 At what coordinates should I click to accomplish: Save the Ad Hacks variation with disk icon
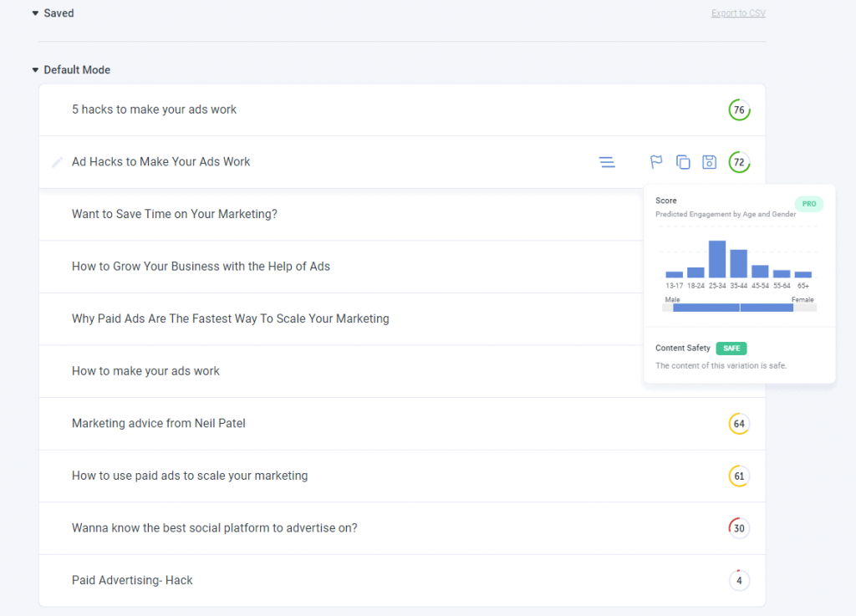pyautogui.click(x=709, y=162)
